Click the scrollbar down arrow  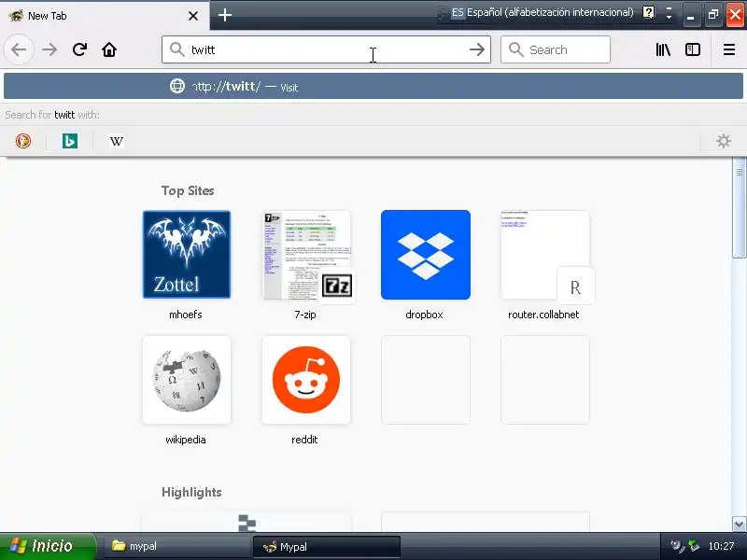(x=739, y=524)
